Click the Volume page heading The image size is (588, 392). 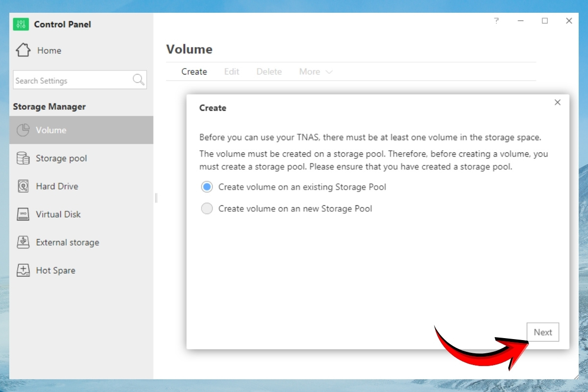click(189, 49)
